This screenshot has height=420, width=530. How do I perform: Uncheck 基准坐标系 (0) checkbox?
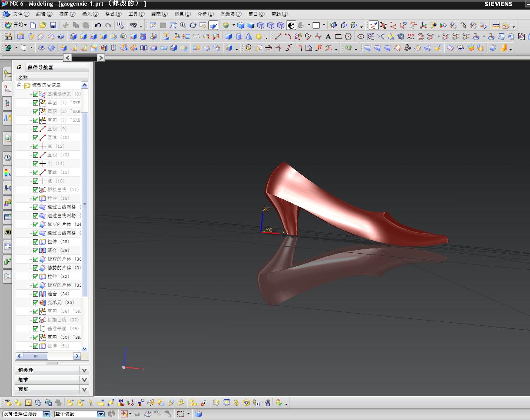[36, 94]
